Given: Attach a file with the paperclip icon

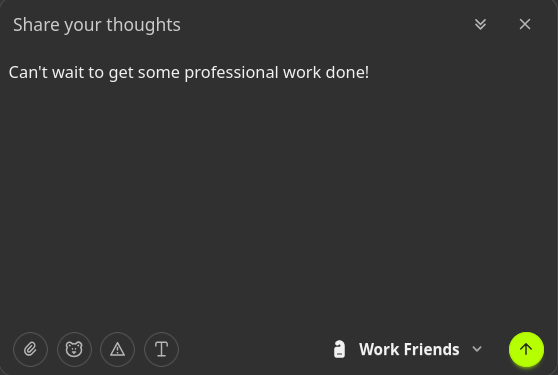Looking at the screenshot, I should 30,349.
